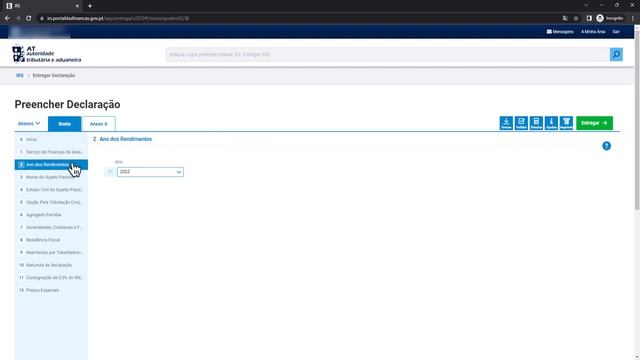Image resolution: width=640 pixels, height=360 pixels.
Task: Select 13 Prazos Especiais sidebar item
Action: click(51, 290)
